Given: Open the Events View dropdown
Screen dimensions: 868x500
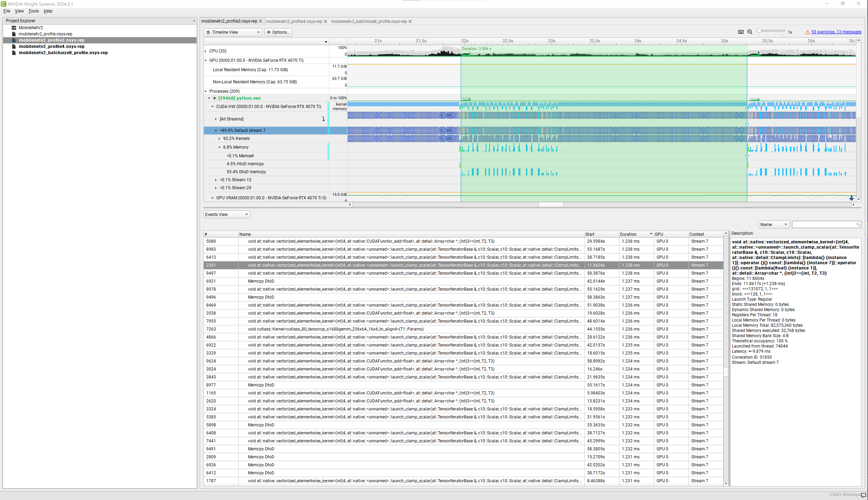Looking at the screenshot, I should point(227,215).
